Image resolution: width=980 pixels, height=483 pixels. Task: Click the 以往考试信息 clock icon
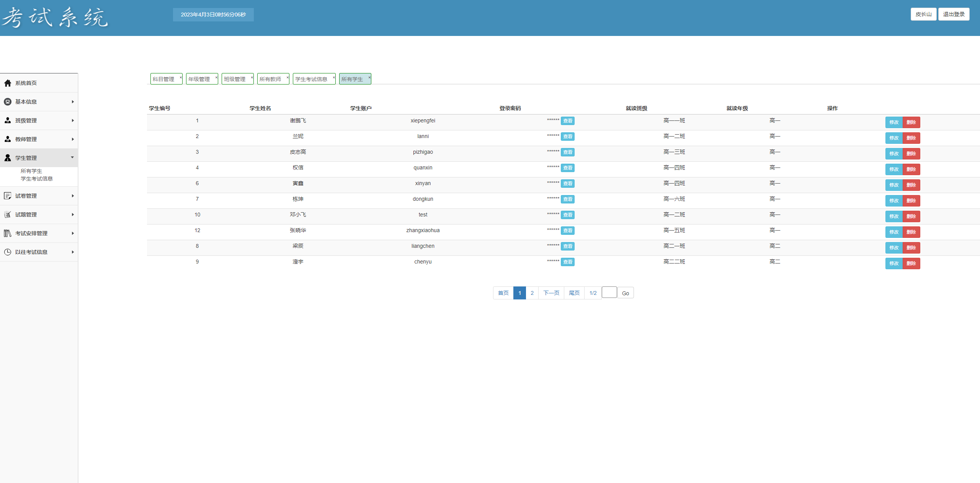[8, 252]
